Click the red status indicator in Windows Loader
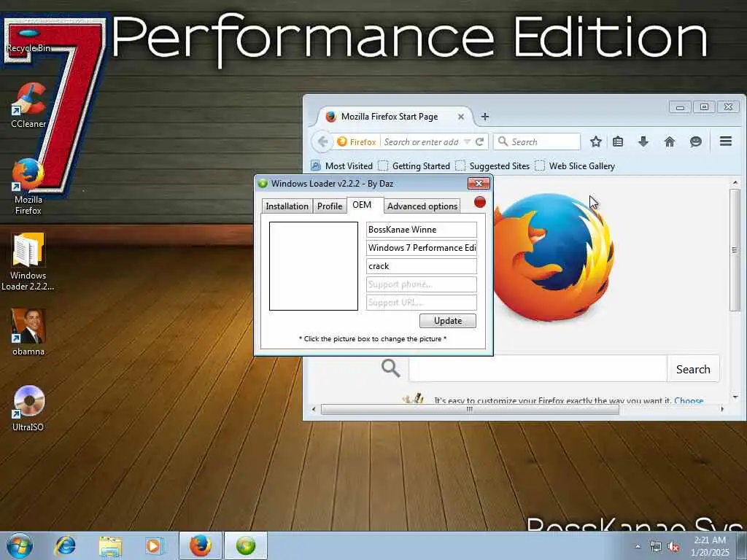Viewport: 747px width, 560px height. 480,203
